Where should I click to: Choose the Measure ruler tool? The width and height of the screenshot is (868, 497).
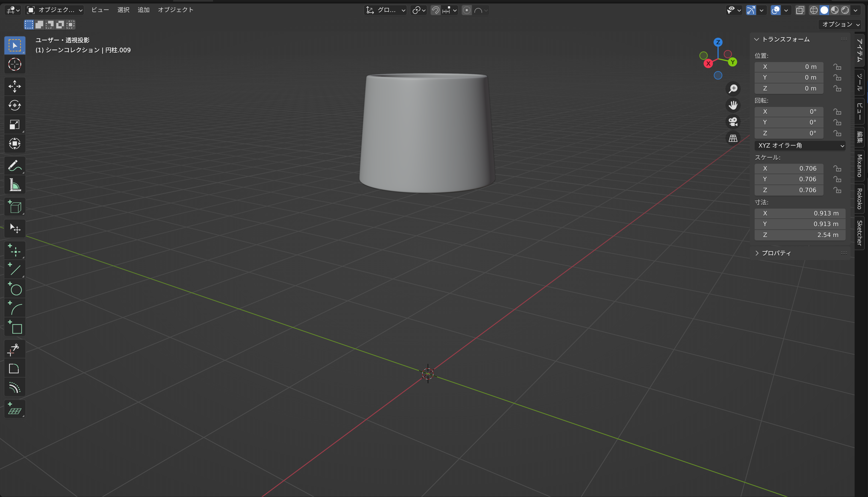pos(15,185)
